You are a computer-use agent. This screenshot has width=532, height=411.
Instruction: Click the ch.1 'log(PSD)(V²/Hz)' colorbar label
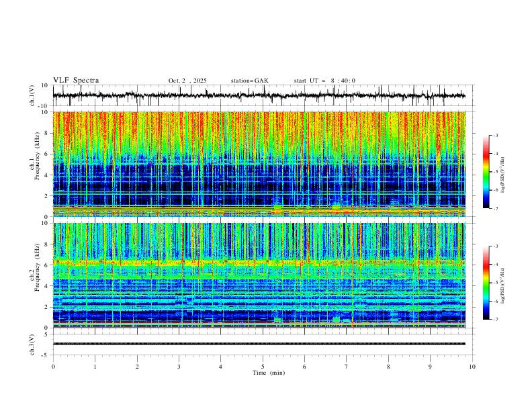click(x=503, y=175)
